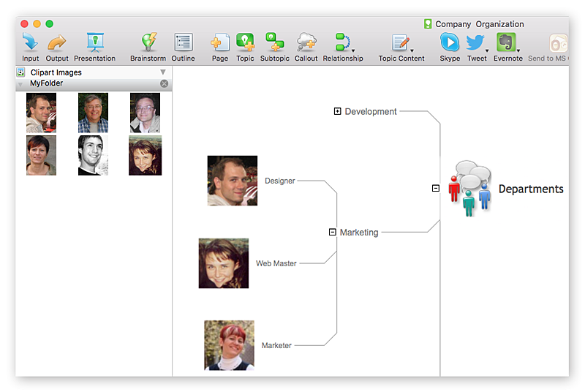Tweet the mind map

pyautogui.click(x=477, y=47)
